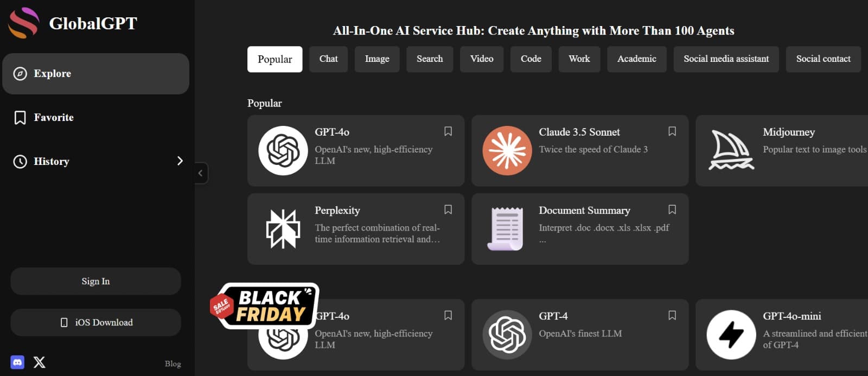This screenshot has height=376, width=868.
Task: Switch to the Search tab
Action: click(430, 59)
